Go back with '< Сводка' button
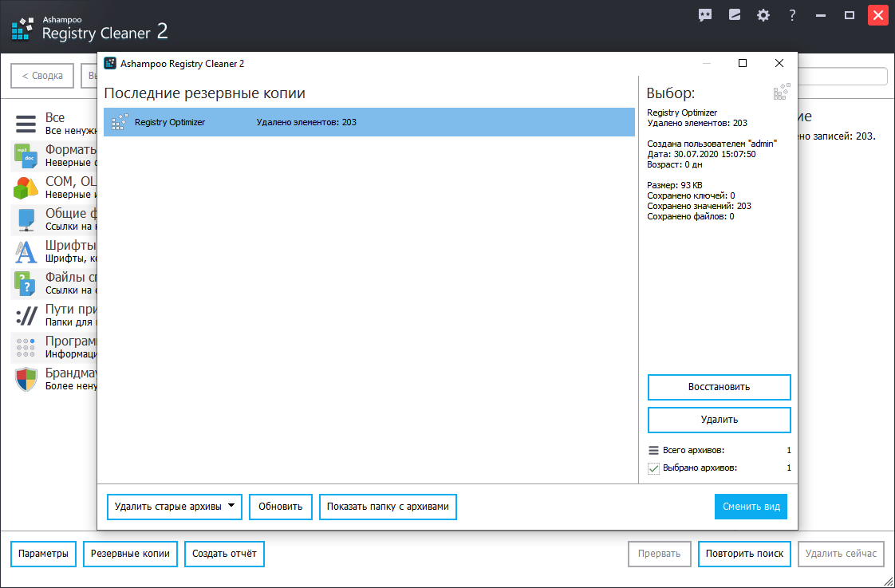The image size is (895, 588). (42, 76)
